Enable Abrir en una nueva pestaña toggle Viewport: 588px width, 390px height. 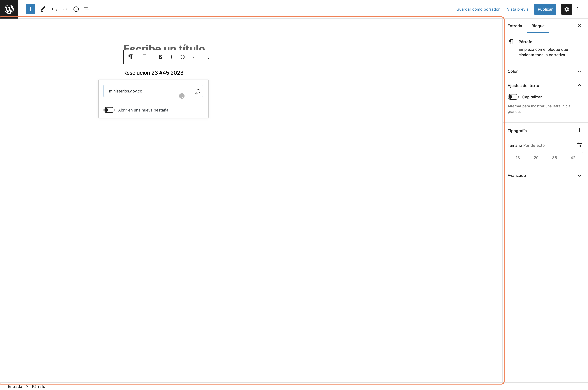(109, 110)
